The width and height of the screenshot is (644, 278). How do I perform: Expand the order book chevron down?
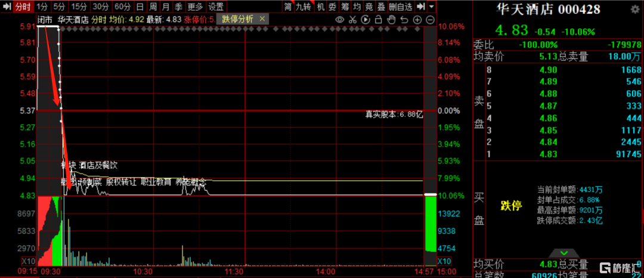coord(564,253)
